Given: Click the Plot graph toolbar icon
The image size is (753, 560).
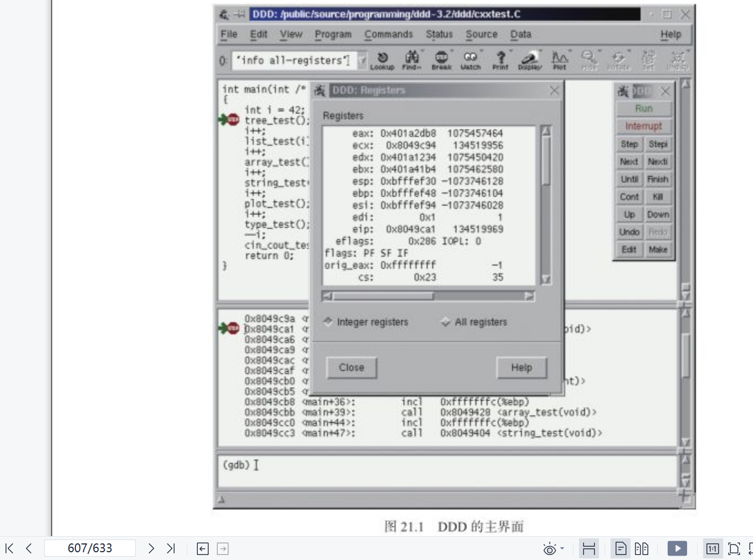Looking at the screenshot, I should point(560,60).
